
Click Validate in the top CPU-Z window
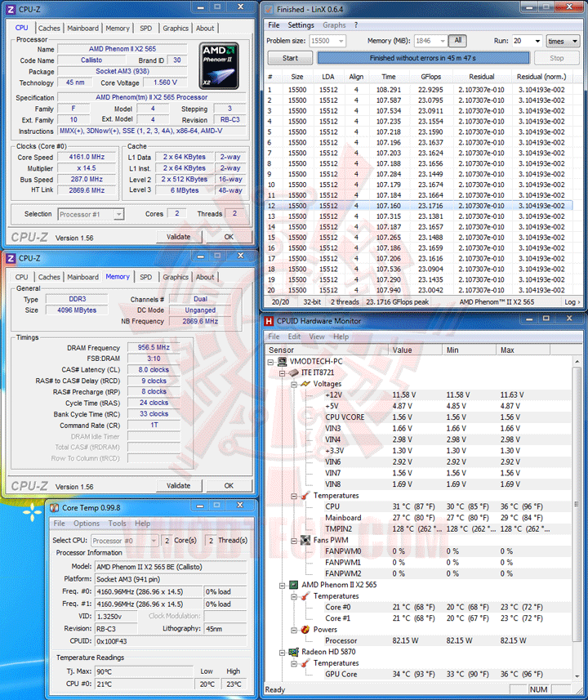tap(179, 237)
